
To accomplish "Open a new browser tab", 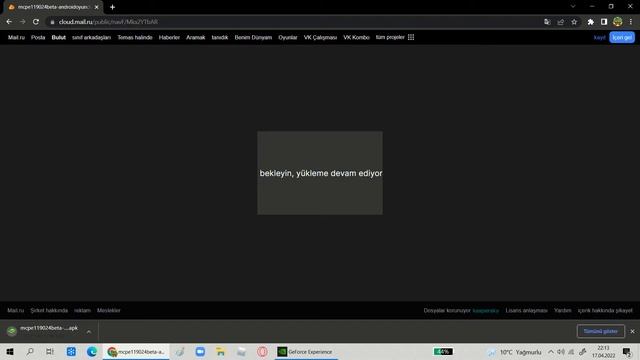I will coord(112,7).
